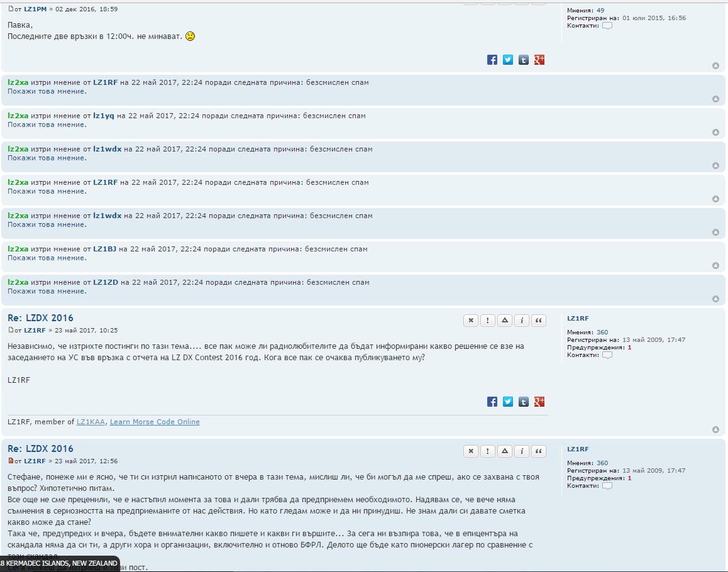This screenshot has height=572, width=728.
Task: Open the 360 posts count link in the 10:25 post profile
Action: 602,333
